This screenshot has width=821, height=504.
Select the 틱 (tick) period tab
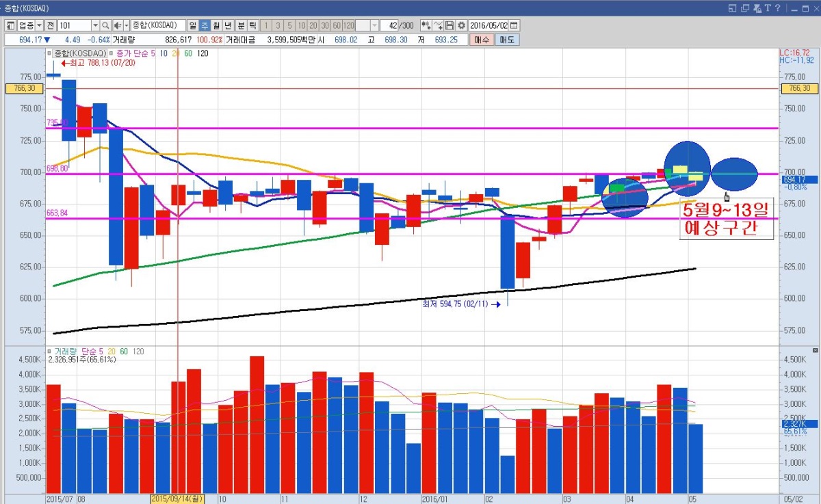point(252,25)
